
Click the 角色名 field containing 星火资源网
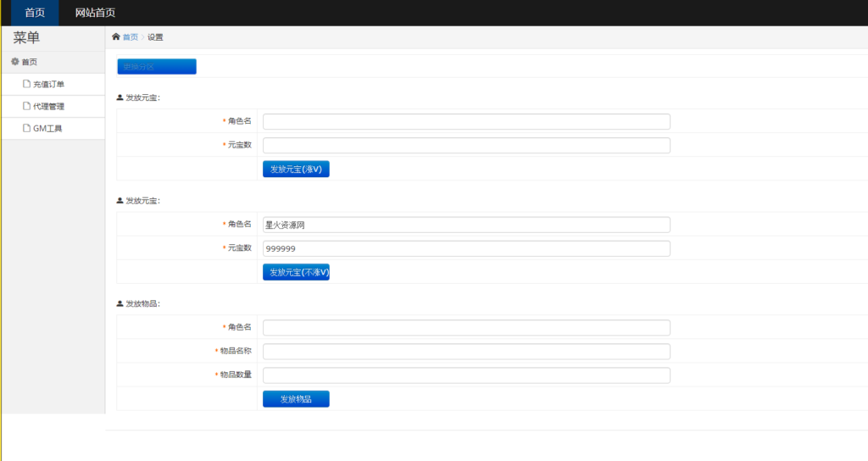[466, 225]
